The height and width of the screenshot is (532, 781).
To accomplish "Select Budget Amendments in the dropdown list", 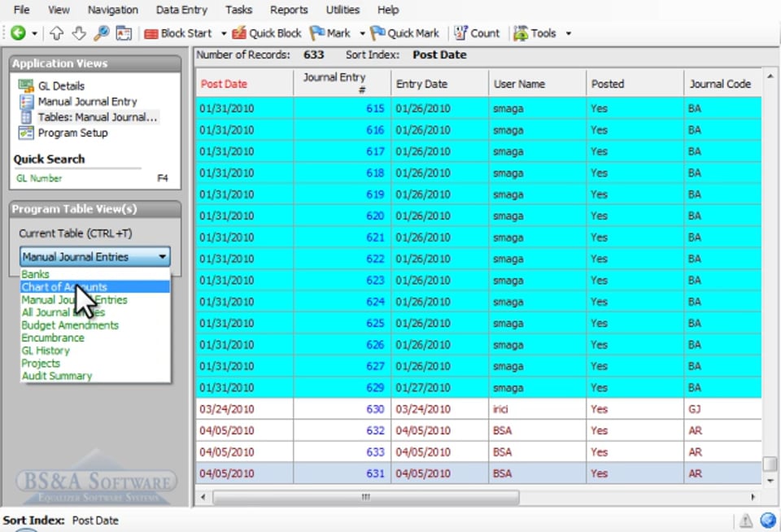I will click(70, 325).
